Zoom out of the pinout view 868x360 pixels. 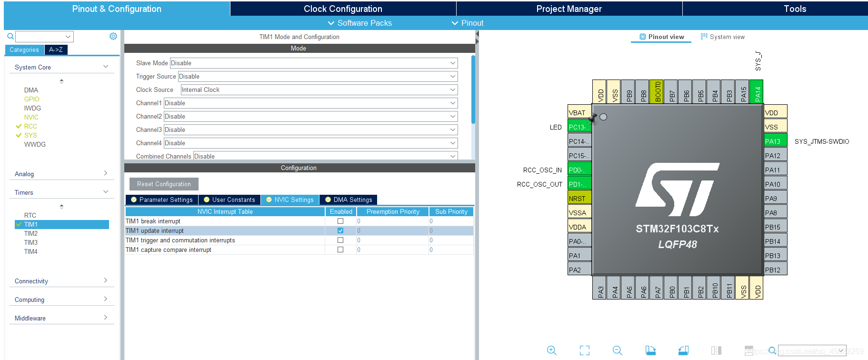[618, 350]
